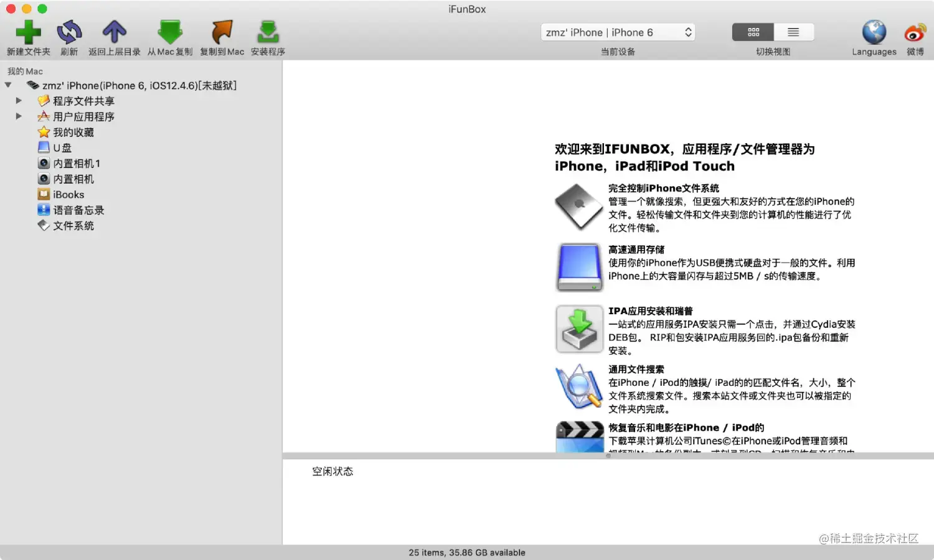Click the 复制到Mac orange arrow icon

pos(222,32)
